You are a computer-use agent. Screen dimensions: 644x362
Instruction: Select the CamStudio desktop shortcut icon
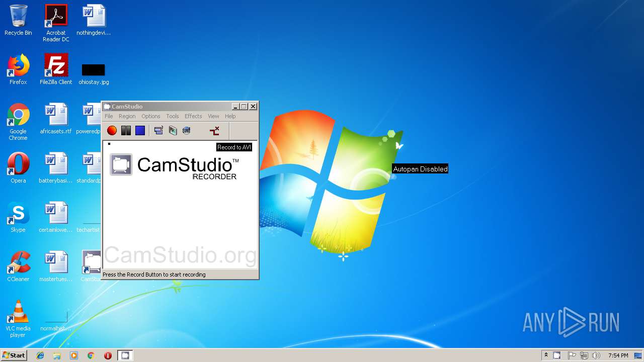click(x=91, y=267)
